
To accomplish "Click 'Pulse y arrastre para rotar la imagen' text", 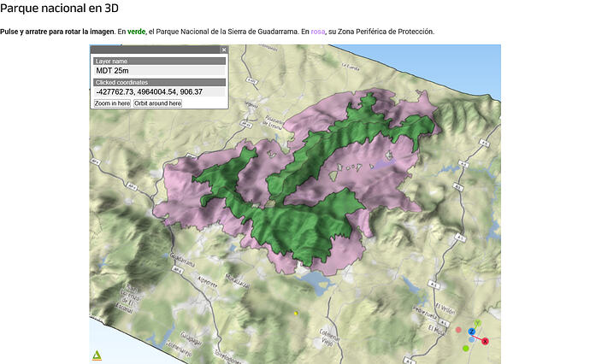I will pyautogui.click(x=57, y=32).
